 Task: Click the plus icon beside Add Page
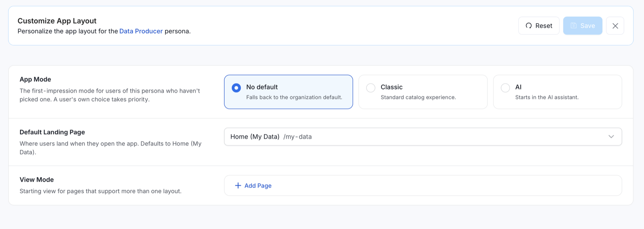tap(238, 186)
